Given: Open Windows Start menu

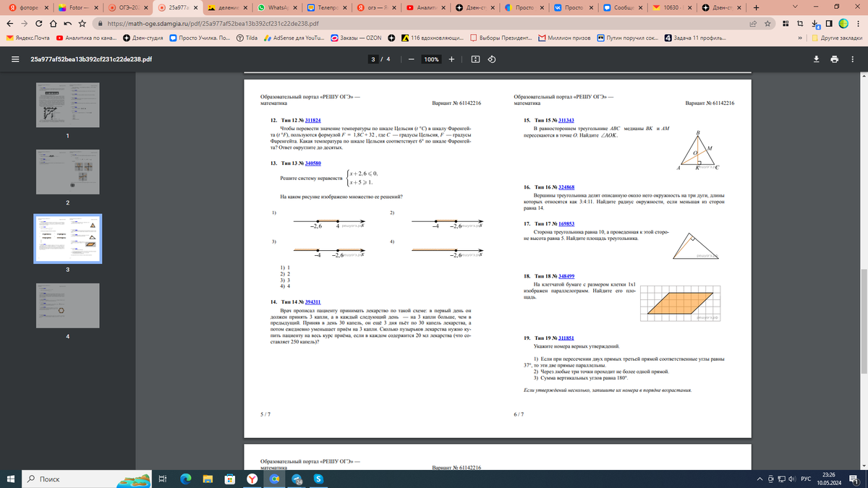Looking at the screenshot, I should pyautogui.click(x=11, y=479).
